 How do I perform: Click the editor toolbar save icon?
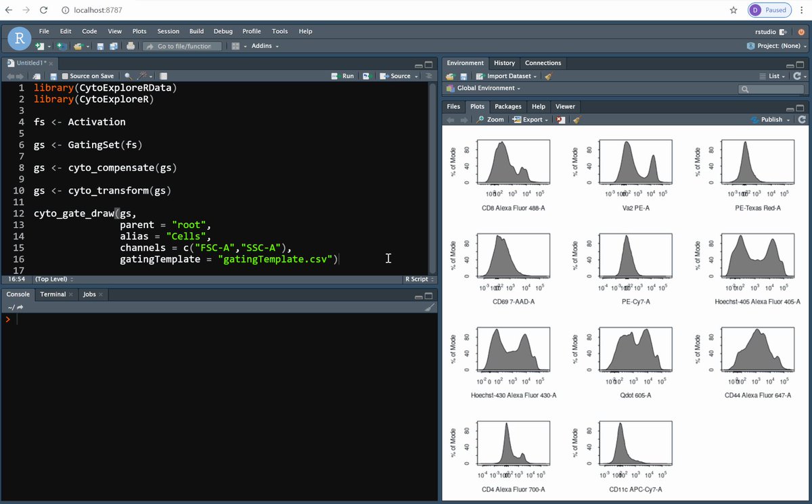point(53,76)
